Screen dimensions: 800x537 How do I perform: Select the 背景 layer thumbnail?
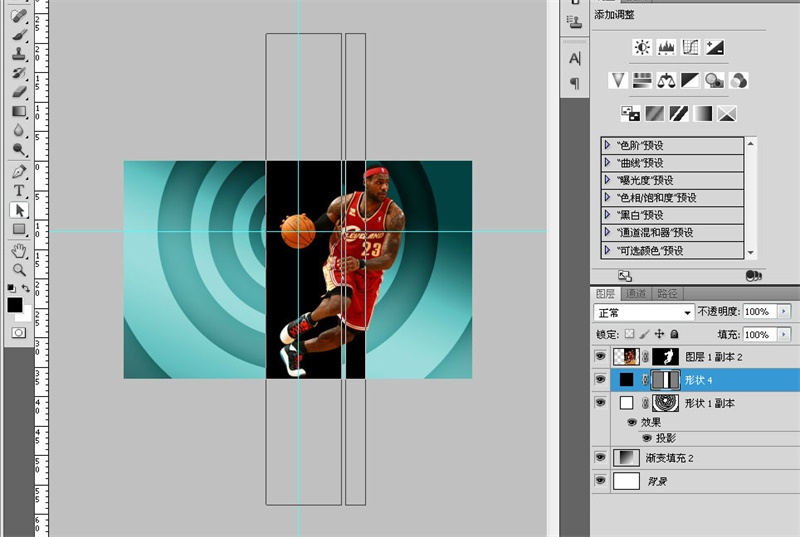tap(626, 481)
